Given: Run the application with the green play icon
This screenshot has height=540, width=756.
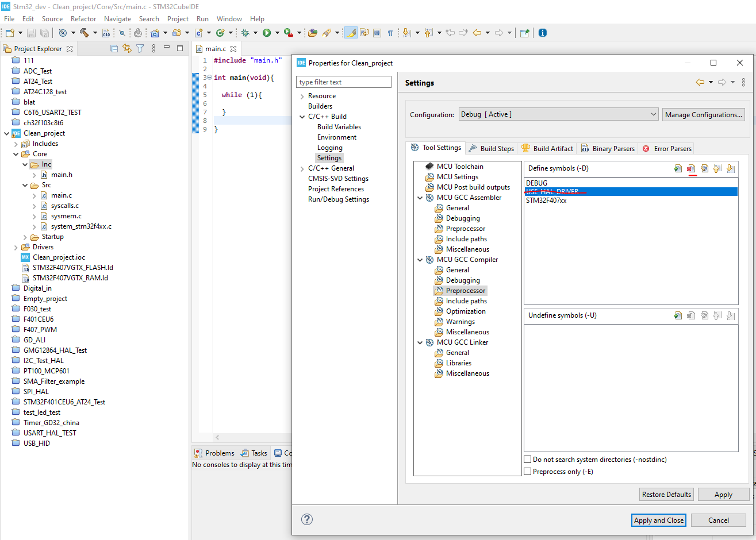Looking at the screenshot, I should pyautogui.click(x=268, y=33).
